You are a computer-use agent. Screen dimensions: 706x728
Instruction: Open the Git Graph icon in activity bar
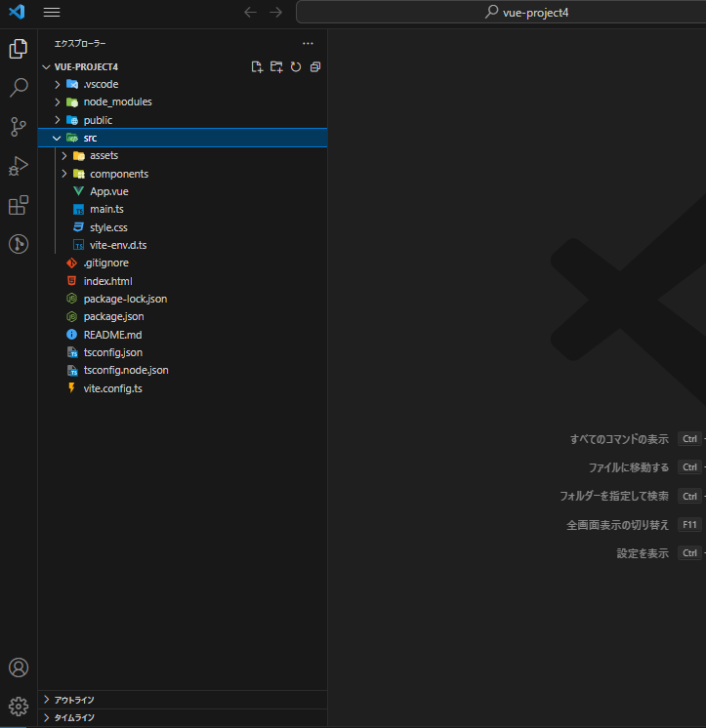19,244
